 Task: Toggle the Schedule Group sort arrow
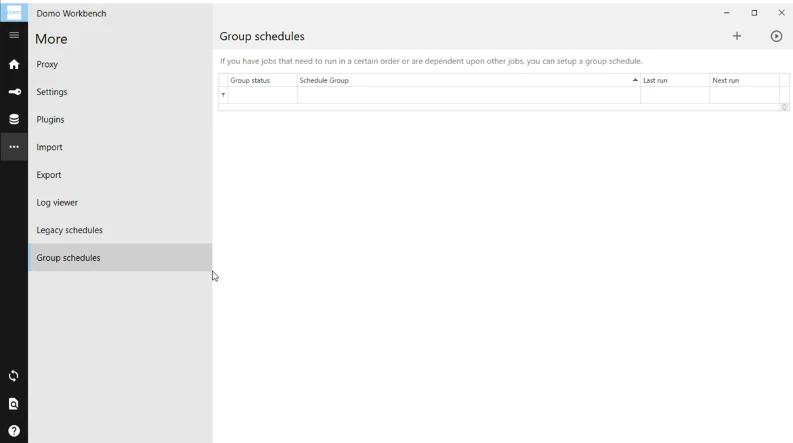click(635, 80)
